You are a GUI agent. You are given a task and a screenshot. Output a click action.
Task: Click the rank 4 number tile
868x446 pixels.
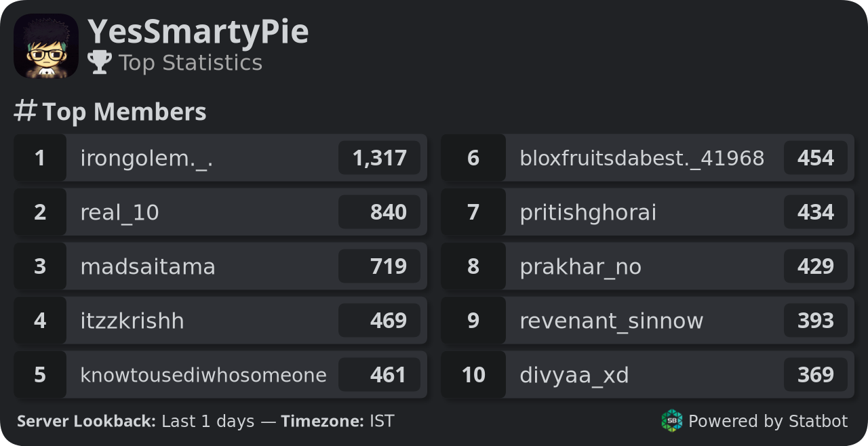(x=40, y=321)
